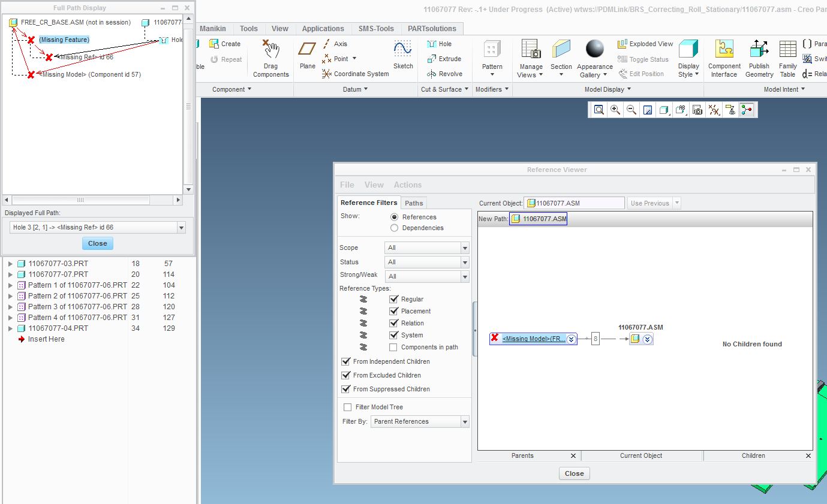Open the Status dropdown
This screenshot has width=827, height=504.
426,262
